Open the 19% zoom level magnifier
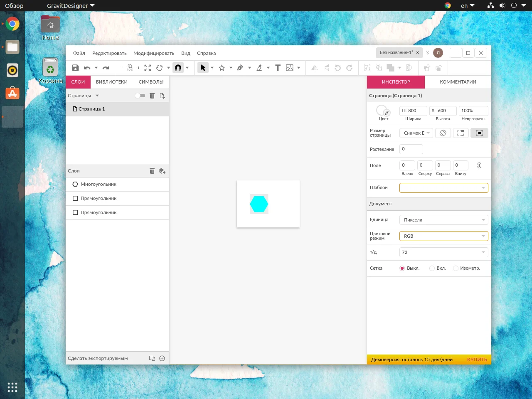Viewport: 532px width, 399px height. click(x=130, y=68)
